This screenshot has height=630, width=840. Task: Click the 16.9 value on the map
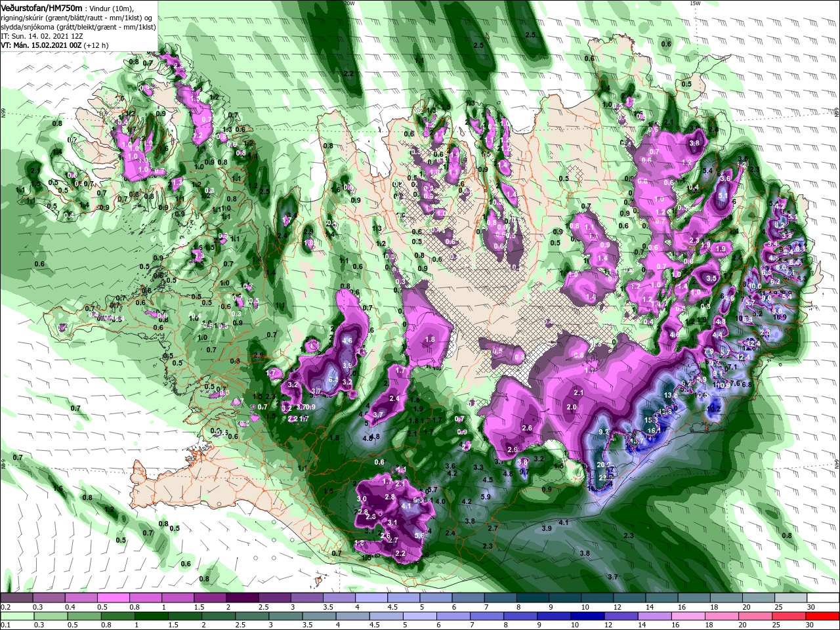(x=780, y=317)
